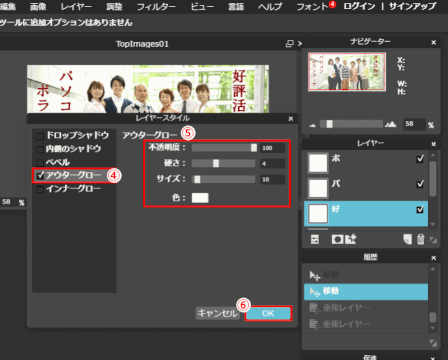Click the ログイン link
This screenshot has height=360, width=448.
pyautogui.click(x=359, y=6)
